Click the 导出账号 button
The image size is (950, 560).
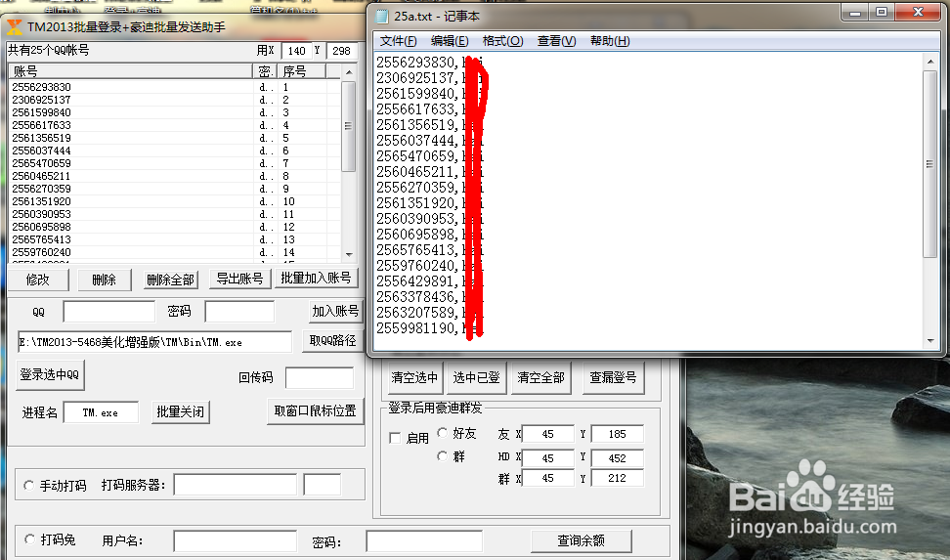[239, 279]
